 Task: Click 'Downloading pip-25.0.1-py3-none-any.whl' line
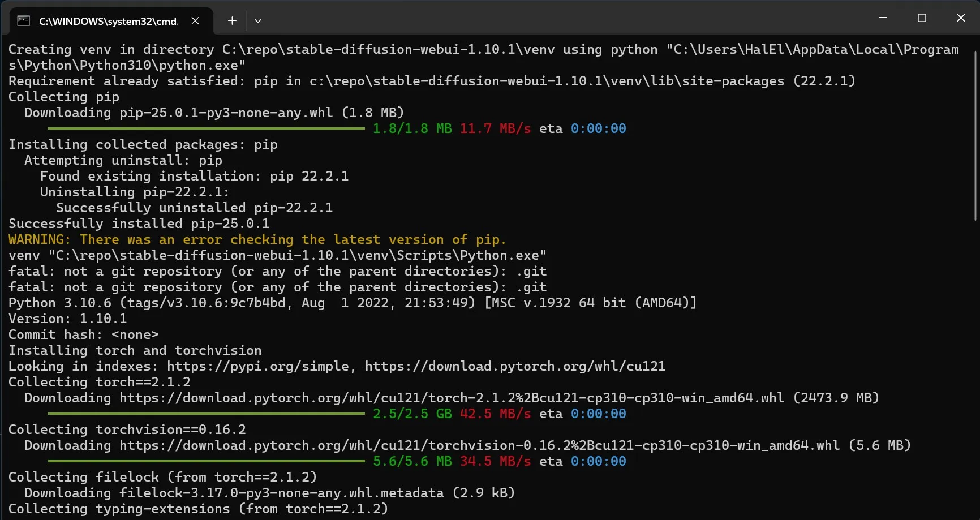214,113
